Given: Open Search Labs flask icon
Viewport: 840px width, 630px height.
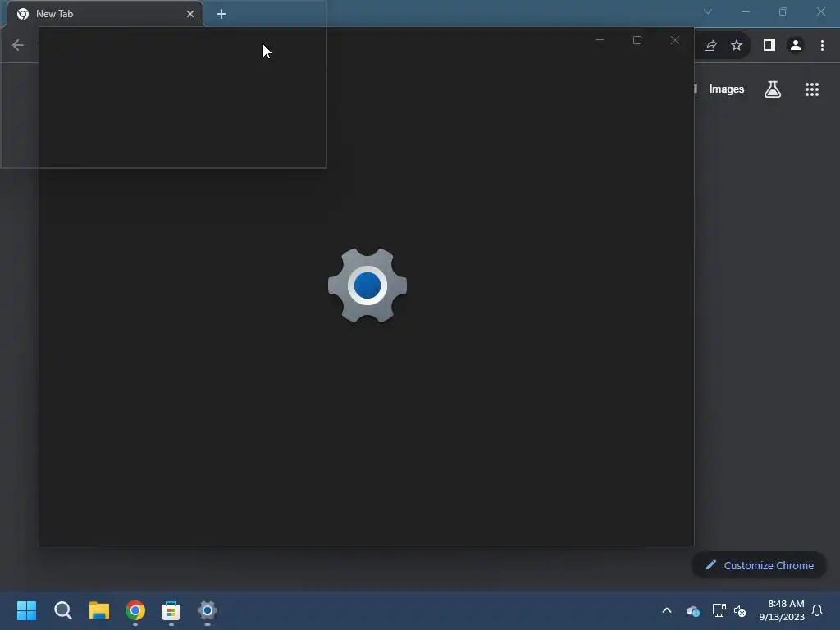Looking at the screenshot, I should tap(773, 89).
